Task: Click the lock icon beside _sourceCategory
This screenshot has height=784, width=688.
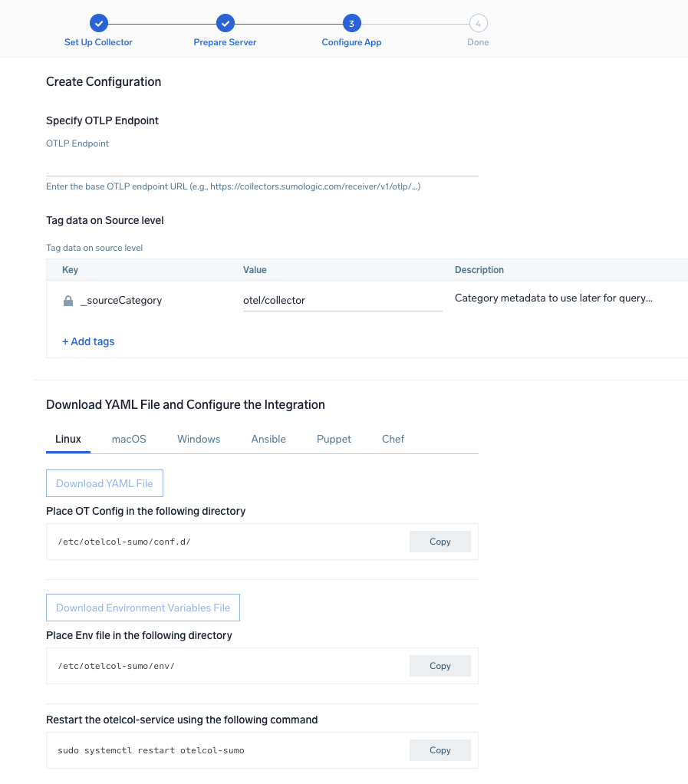Action: tap(68, 301)
